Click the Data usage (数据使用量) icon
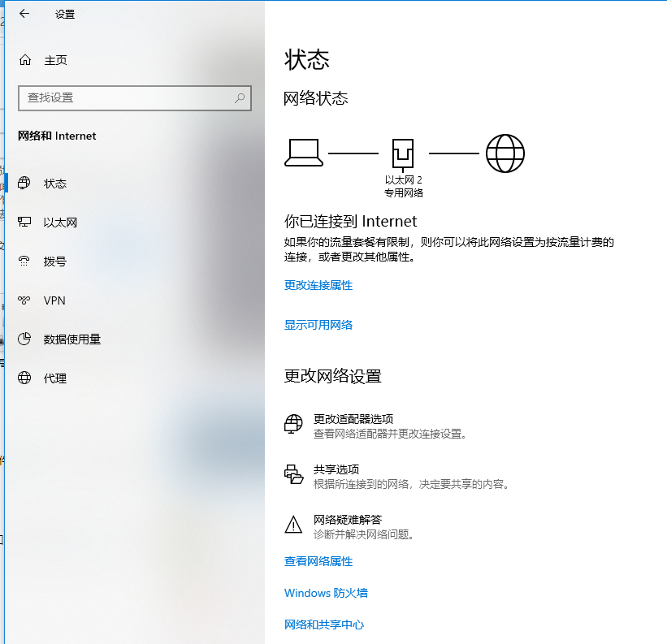This screenshot has height=644, width=667. (x=25, y=339)
